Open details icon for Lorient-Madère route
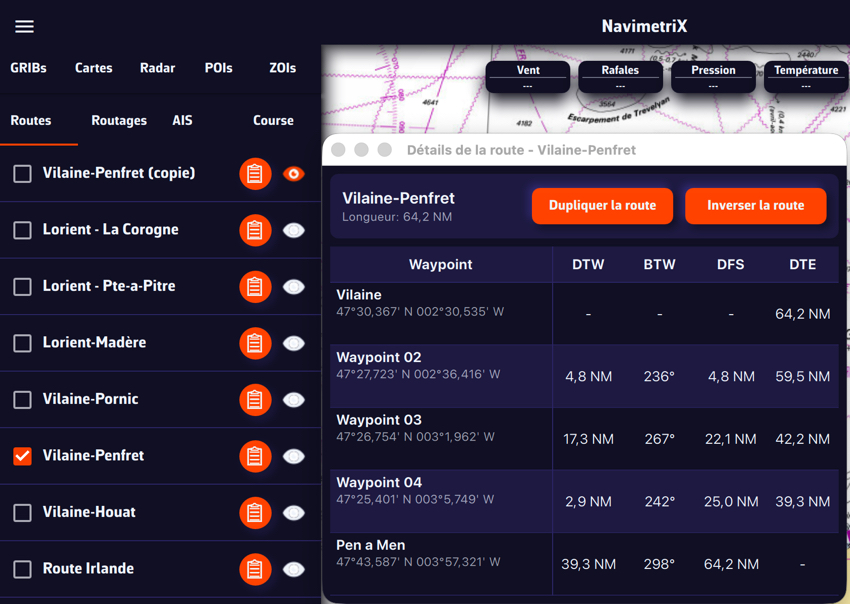Image resolution: width=850 pixels, height=604 pixels. 255,343
